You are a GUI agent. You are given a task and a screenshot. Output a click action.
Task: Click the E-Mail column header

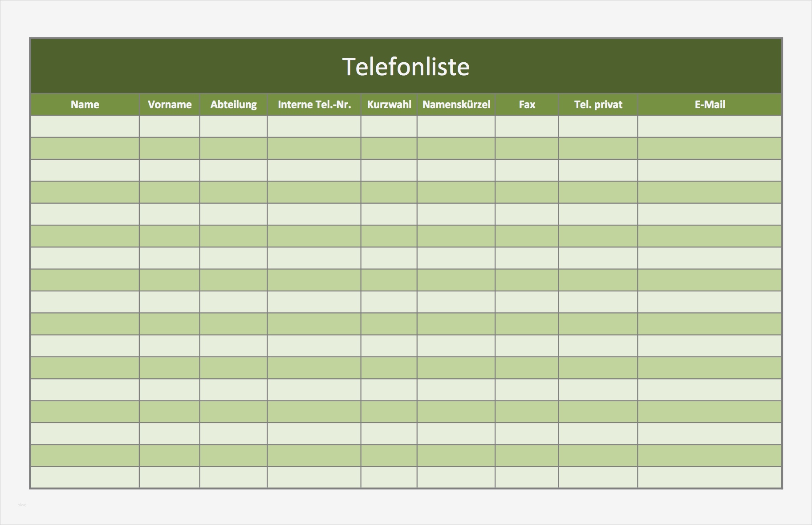[710, 105]
